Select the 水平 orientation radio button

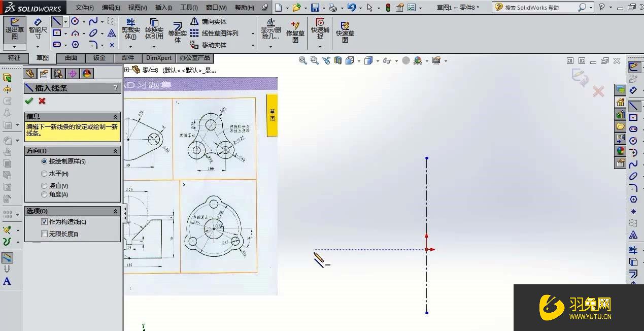point(45,174)
